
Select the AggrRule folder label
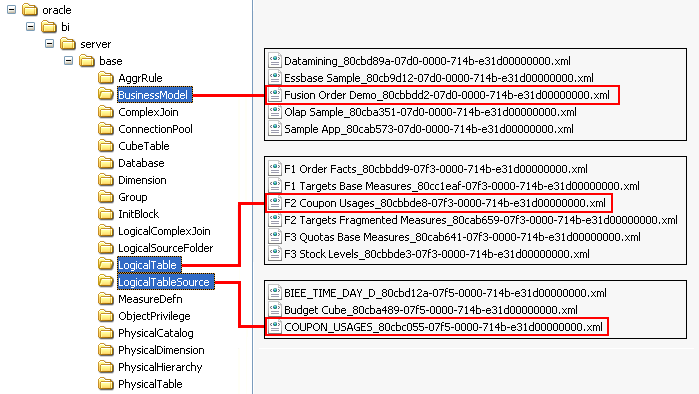point(140,78)
